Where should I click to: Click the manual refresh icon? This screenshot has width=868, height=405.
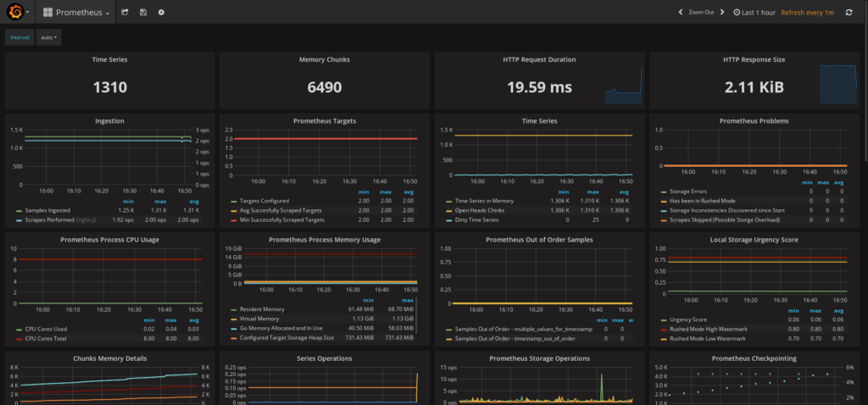click(849, 12)
